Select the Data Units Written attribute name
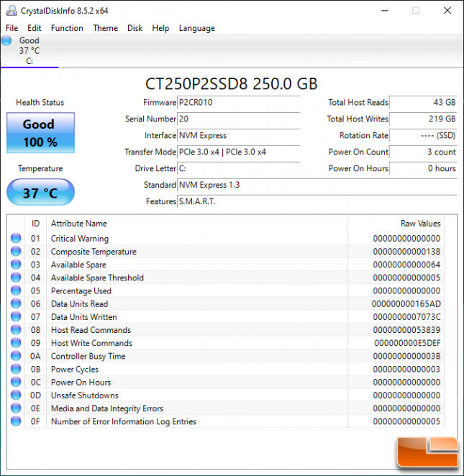 [x=84, y=317]
